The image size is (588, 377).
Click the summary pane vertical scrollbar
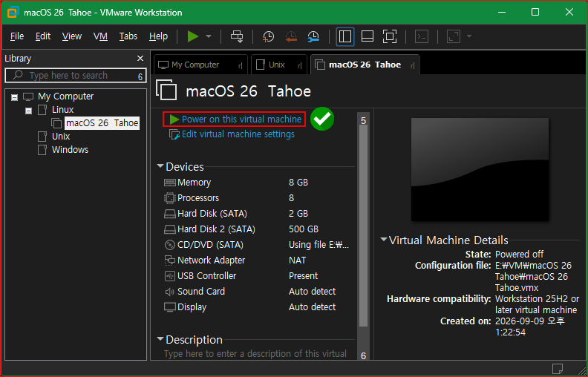pyautogui.click(x=363, y=225)
